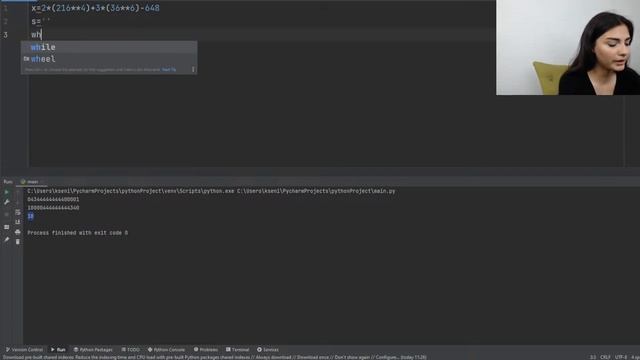Click second numeric output line in console

[x=53, y=208]
